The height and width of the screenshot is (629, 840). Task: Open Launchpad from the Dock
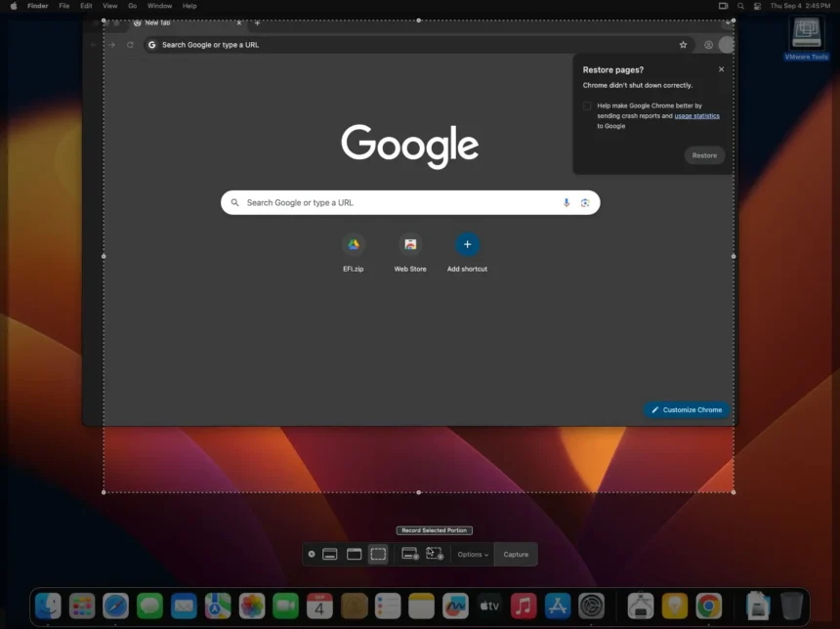coord(82,606)
